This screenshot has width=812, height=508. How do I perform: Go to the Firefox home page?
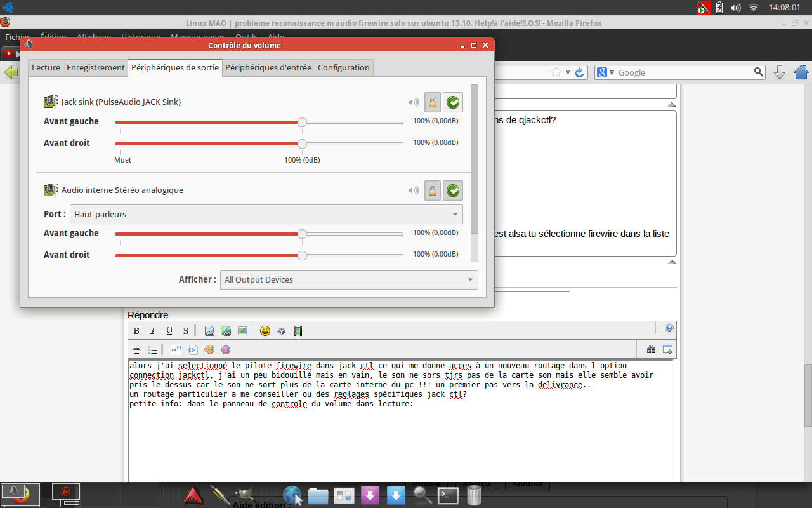pos(801,72)
